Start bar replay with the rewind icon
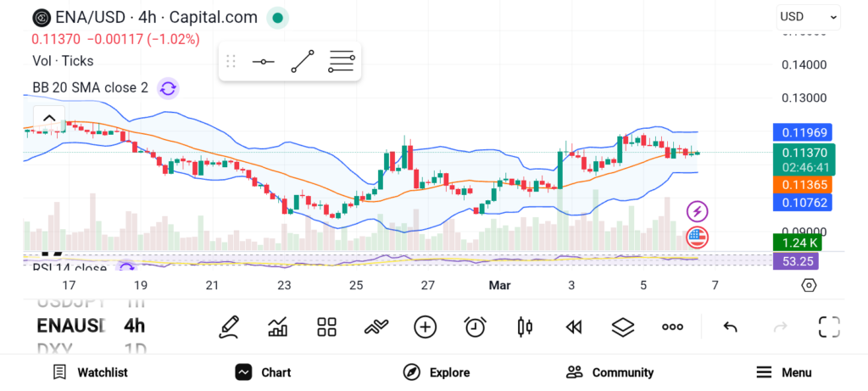The width and height of the screenshot is (868, 391). 574,327
